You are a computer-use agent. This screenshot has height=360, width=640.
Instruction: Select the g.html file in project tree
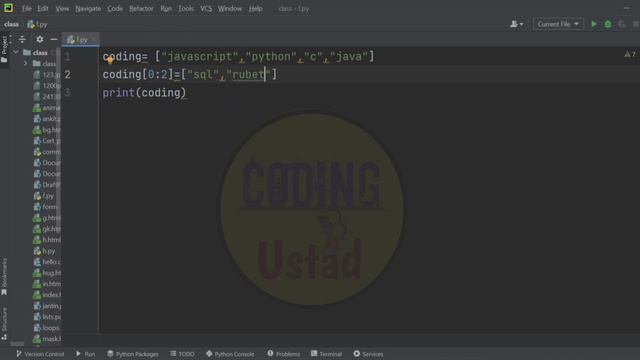[47, 218]
